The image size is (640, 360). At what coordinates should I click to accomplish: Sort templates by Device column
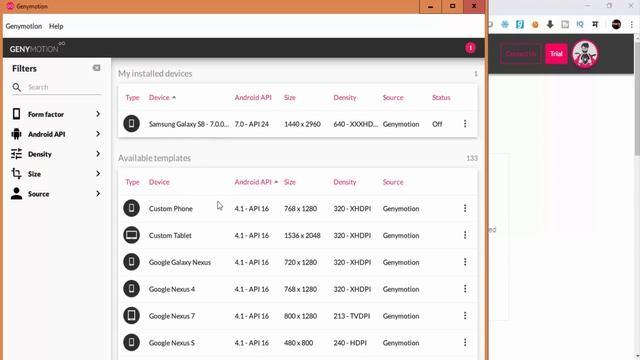159,182
